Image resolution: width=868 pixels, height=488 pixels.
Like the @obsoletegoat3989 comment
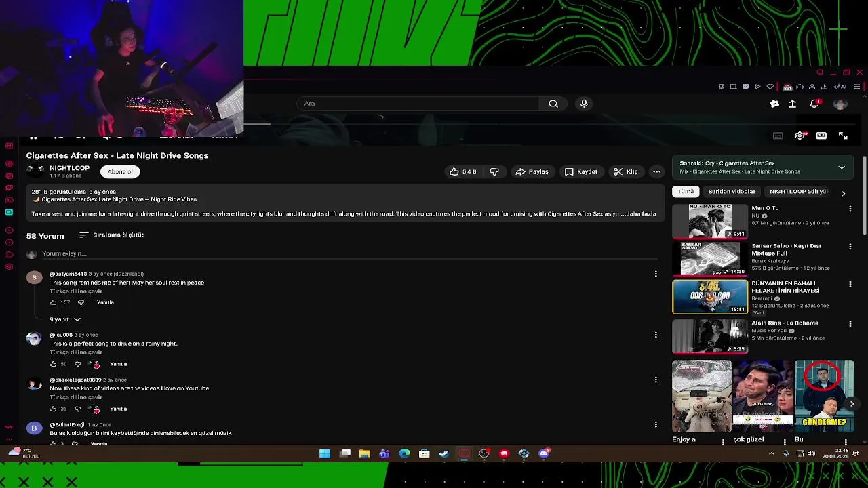(54, 409)
